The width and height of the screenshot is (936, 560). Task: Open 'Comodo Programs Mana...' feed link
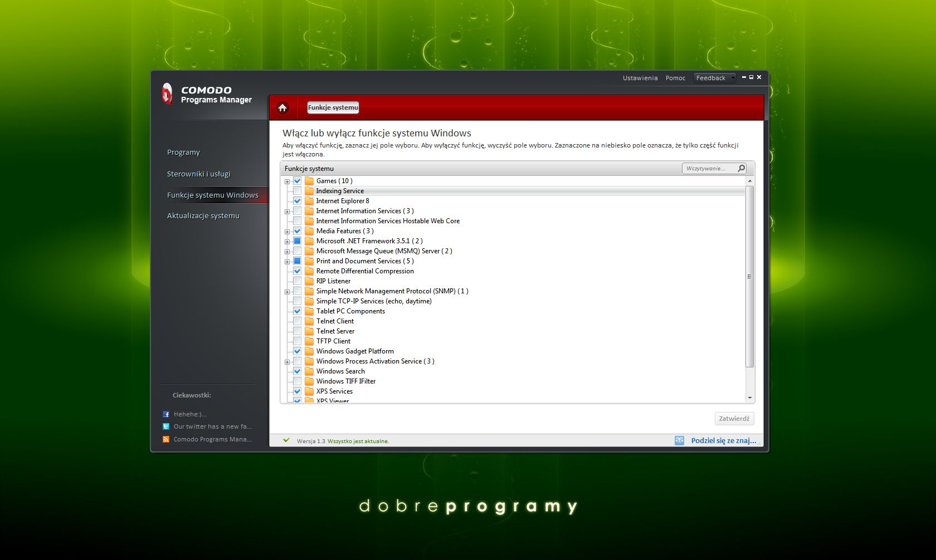coord(213,439)
